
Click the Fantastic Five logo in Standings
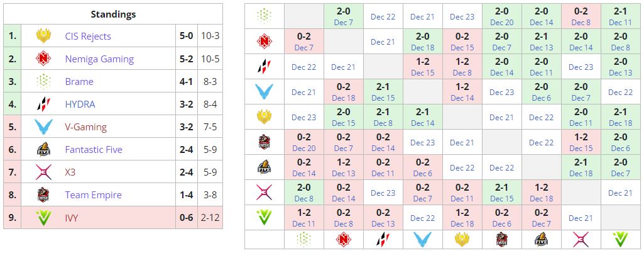click(43, 150)
